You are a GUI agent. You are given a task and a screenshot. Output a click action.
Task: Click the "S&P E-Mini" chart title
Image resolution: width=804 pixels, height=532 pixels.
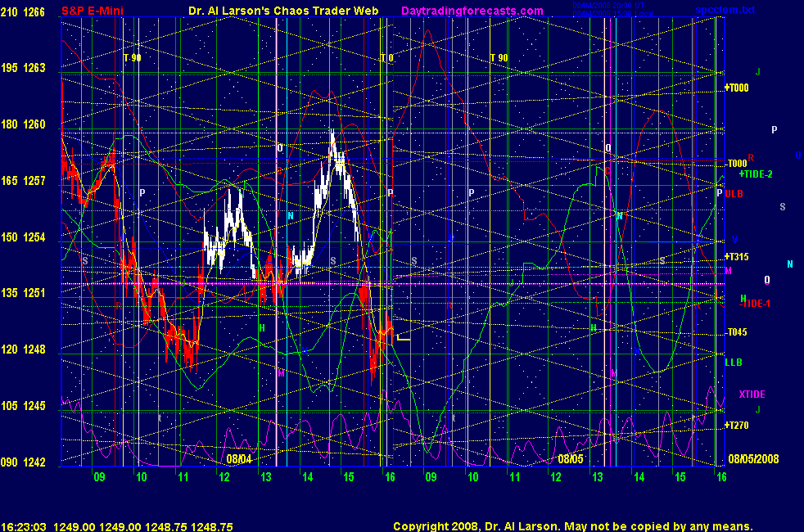[x=93, y=11]
